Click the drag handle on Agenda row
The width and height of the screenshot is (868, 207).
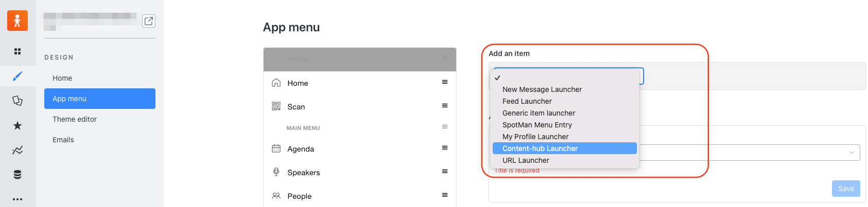pos(445,148)
